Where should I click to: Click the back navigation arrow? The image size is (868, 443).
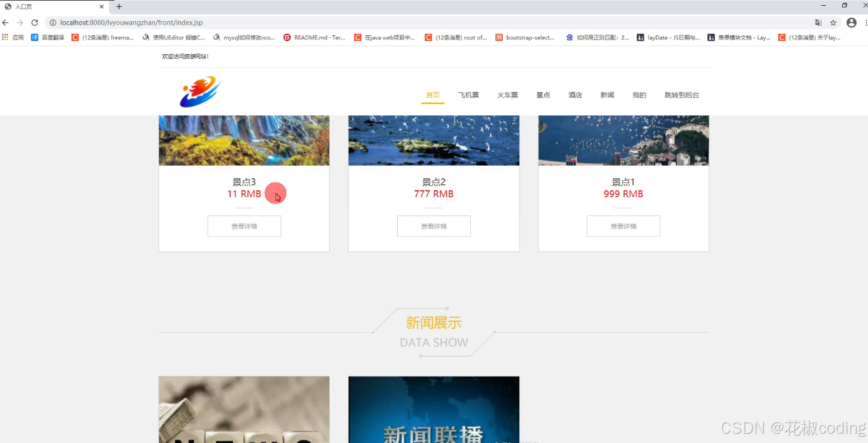pos(6,23)
